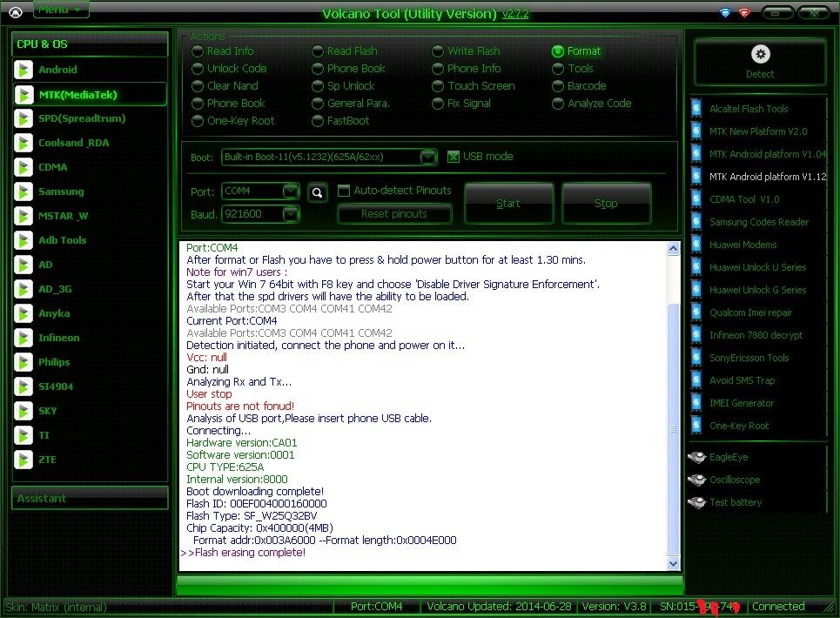Open the ZTE section icon
Image resolution: width=840 pixels, height=618 pixels.
(x=23, y=460)
